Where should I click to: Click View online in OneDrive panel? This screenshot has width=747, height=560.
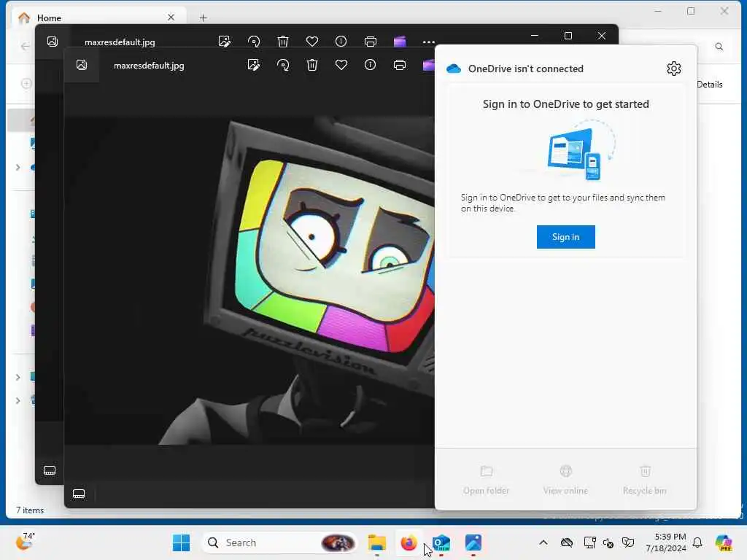tap(565, 480)
